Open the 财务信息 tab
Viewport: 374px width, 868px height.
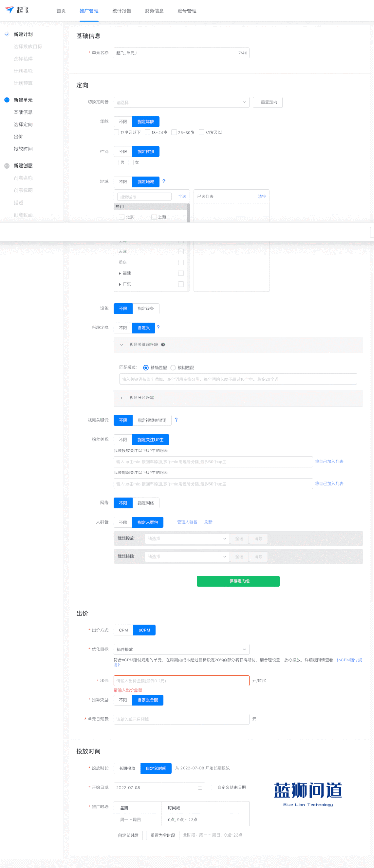pyautogui.click(x=154, y=11)
